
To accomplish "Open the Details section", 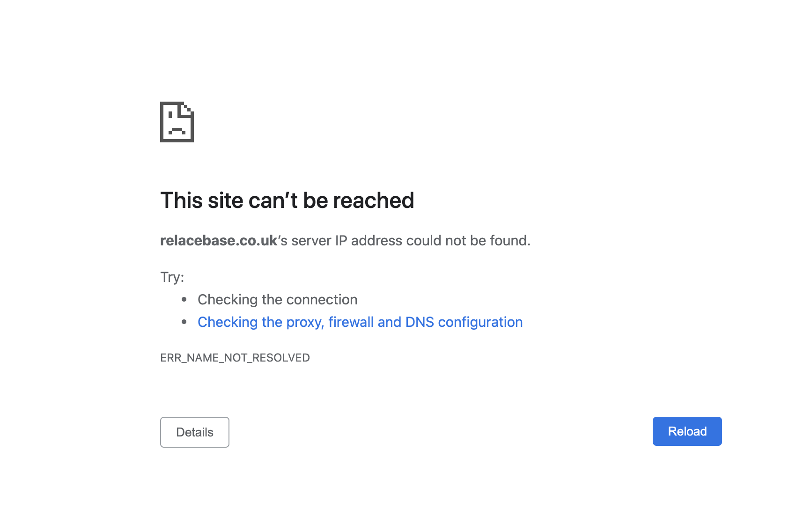I will click(195, 432).
